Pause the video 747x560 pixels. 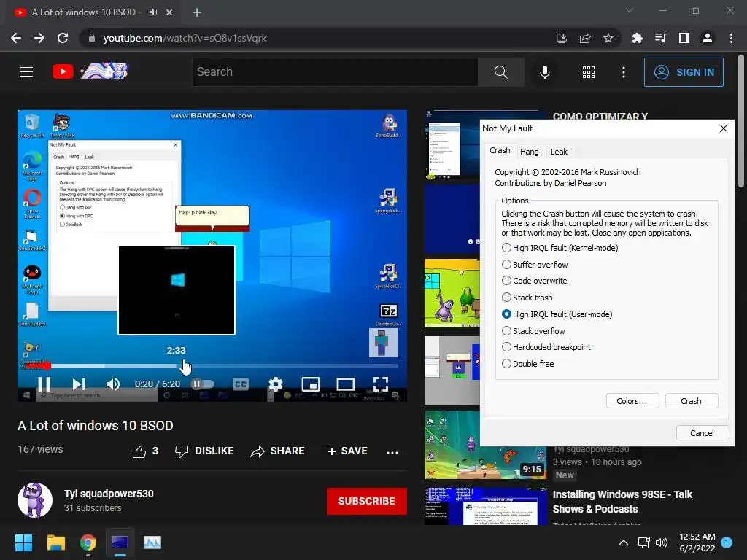click(44, 384)
